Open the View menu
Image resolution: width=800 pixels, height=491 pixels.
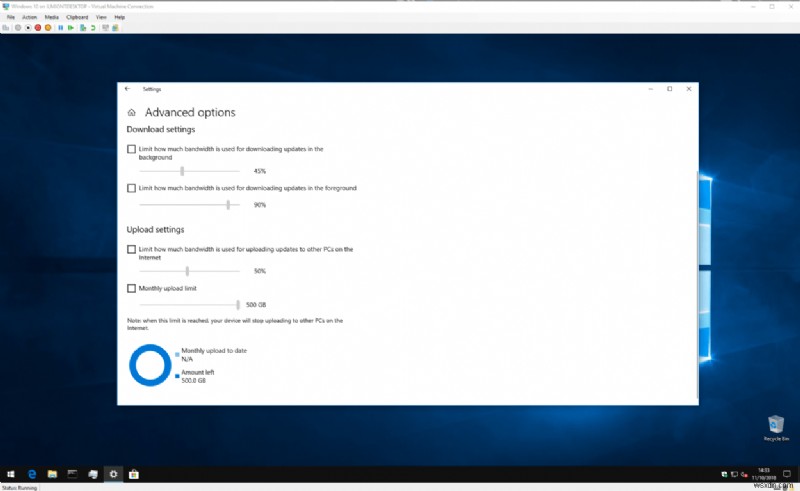point(101,17)
